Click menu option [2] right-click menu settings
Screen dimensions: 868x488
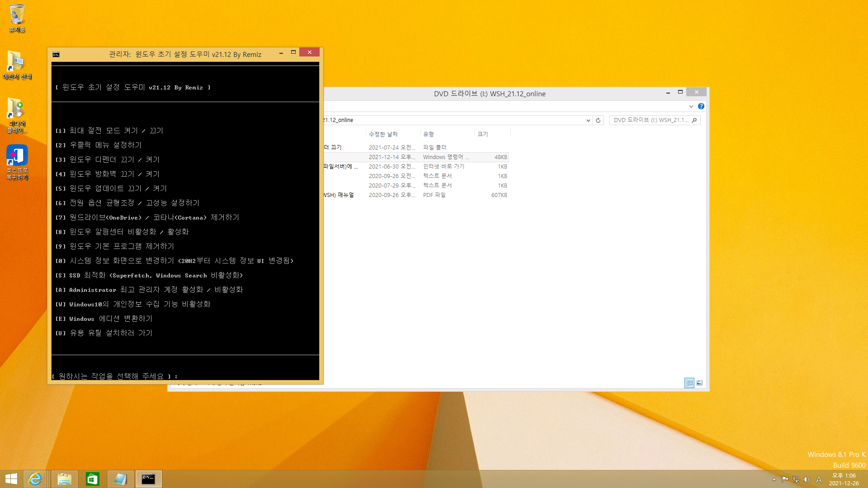click(x=98, y=145)
